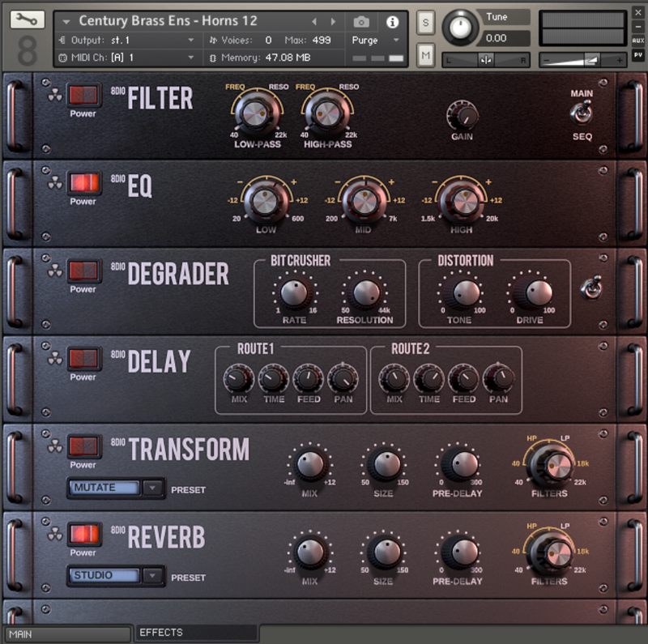Open instrument name dropdown arrow
Screen dimensions: 648x644
tap(66, 22)
